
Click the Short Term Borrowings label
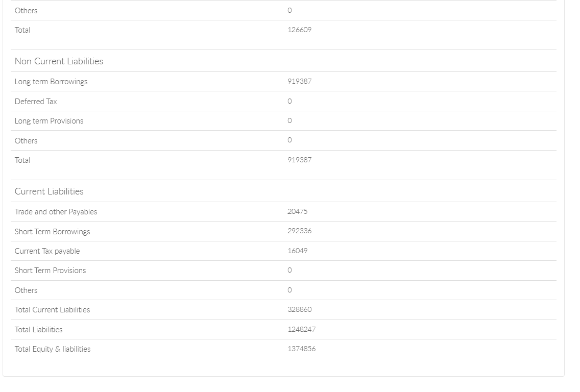click(52, 232)
